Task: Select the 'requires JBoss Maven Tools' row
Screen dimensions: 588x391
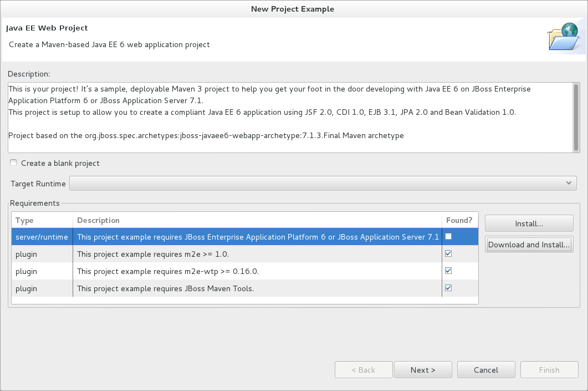Action: tap(245, 288)
